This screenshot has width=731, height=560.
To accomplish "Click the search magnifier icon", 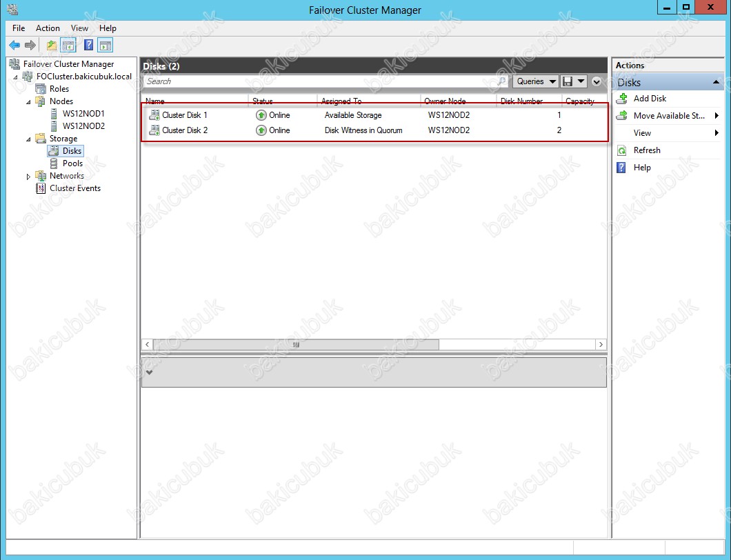I will point(501,81).
